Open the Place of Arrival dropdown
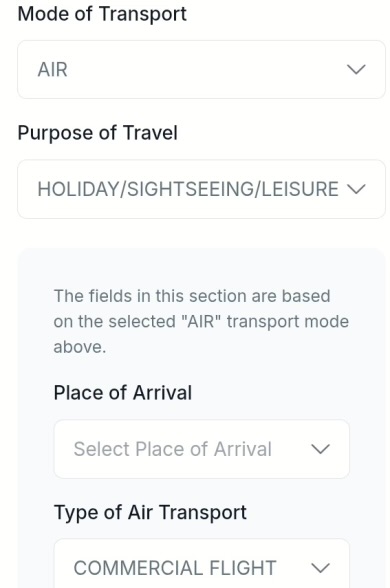This screenshot has width=390, height=588. (x=202, y=449)
